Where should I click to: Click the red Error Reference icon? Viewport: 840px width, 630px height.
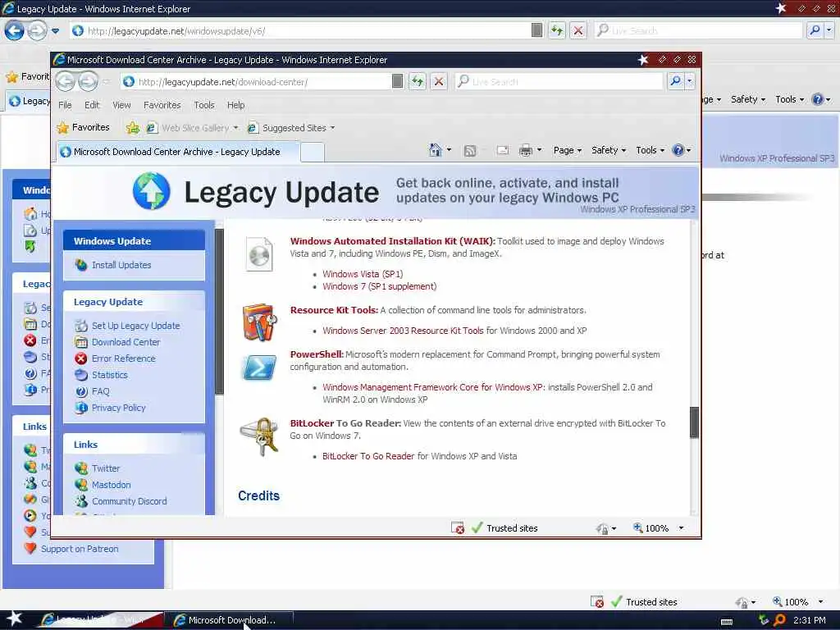click(81, 358)
